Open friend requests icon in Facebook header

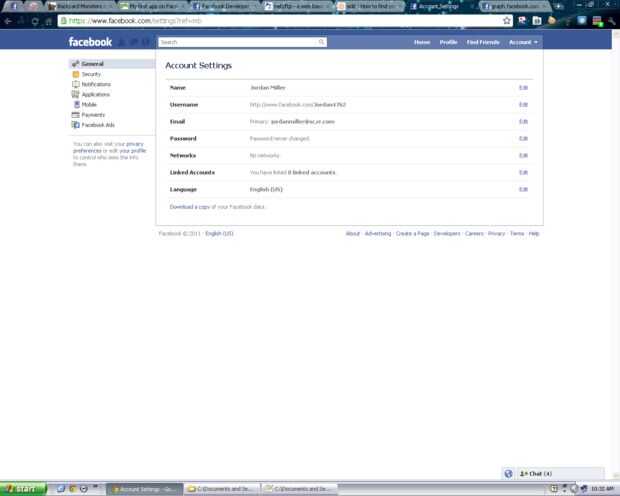pyautogui.click(x=122, y=42)
